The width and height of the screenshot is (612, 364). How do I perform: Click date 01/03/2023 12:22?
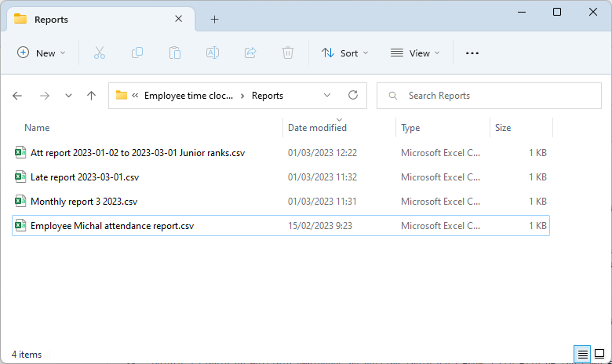pos(322,152)
